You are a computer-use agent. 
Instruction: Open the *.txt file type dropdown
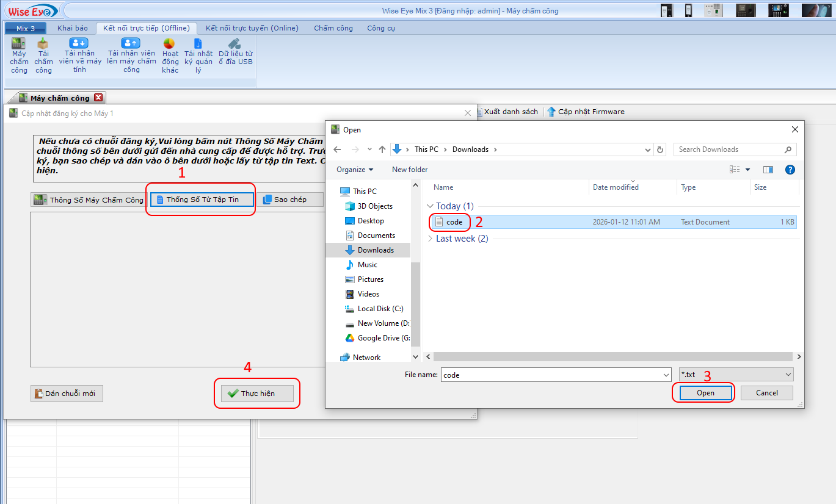pyautogui.click(x=736, y=375)
